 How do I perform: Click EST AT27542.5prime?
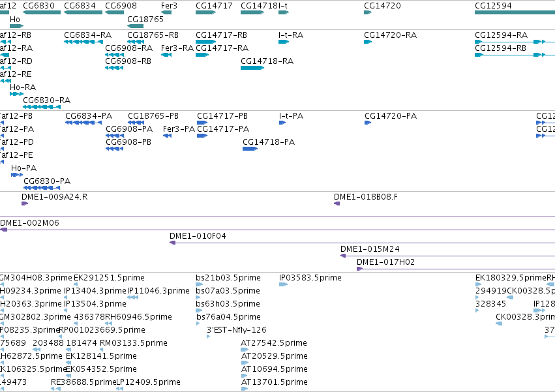tap(245, 350)
